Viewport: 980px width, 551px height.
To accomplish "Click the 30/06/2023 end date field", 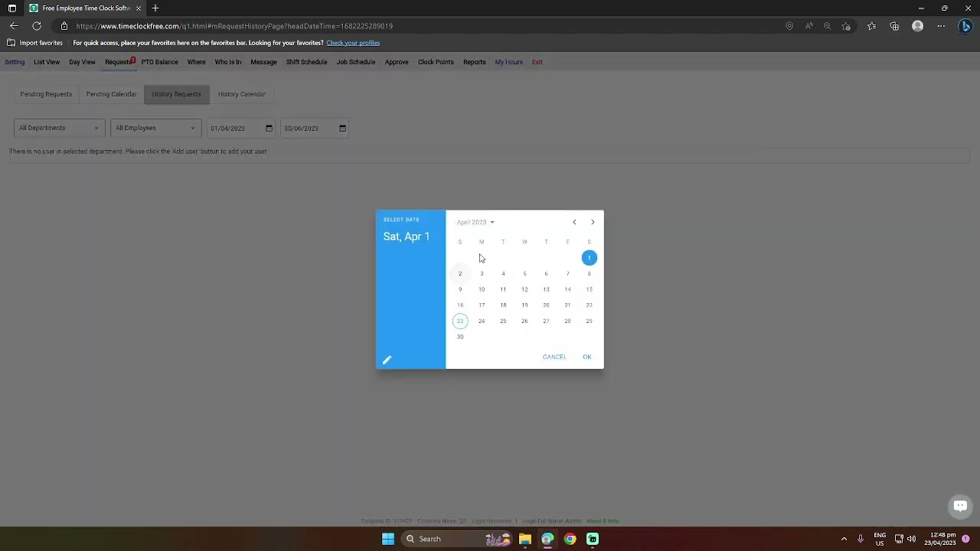I will point(315,128).
